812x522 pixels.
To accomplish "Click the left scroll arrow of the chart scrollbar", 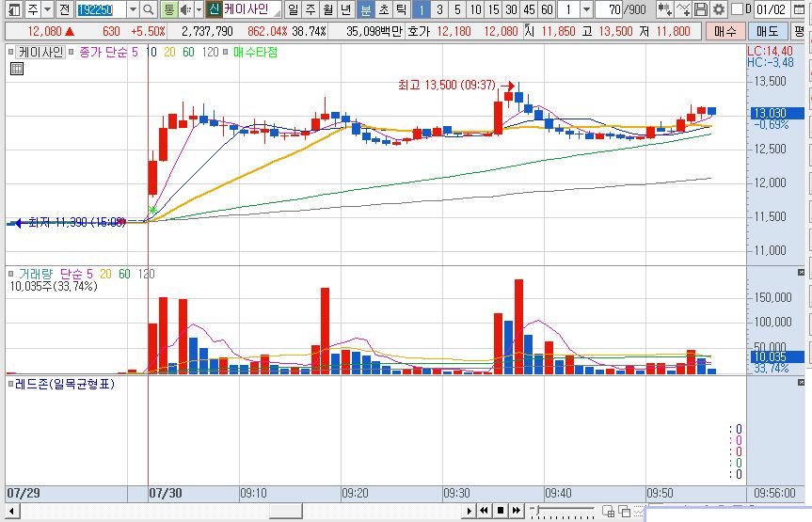I will [x=11, y=511].
